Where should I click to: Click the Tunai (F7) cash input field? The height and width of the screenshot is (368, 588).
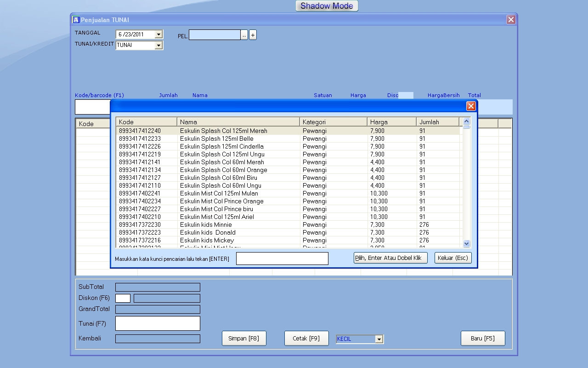[158, 323]
